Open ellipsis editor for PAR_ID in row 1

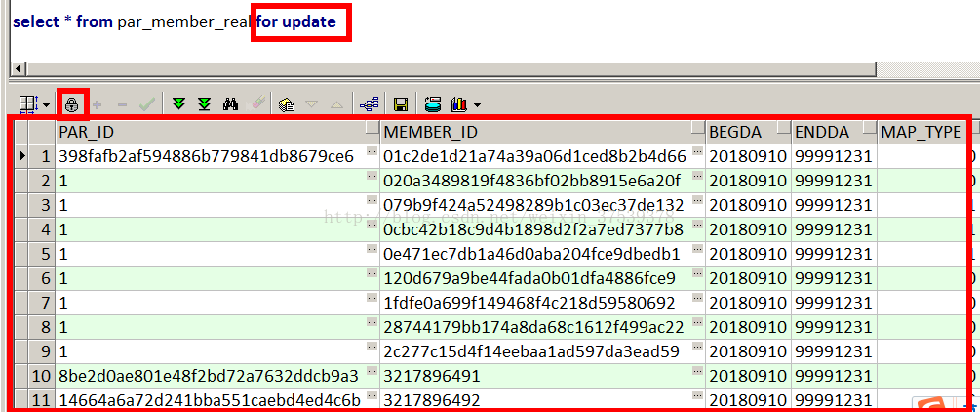[x=372, y=151]
